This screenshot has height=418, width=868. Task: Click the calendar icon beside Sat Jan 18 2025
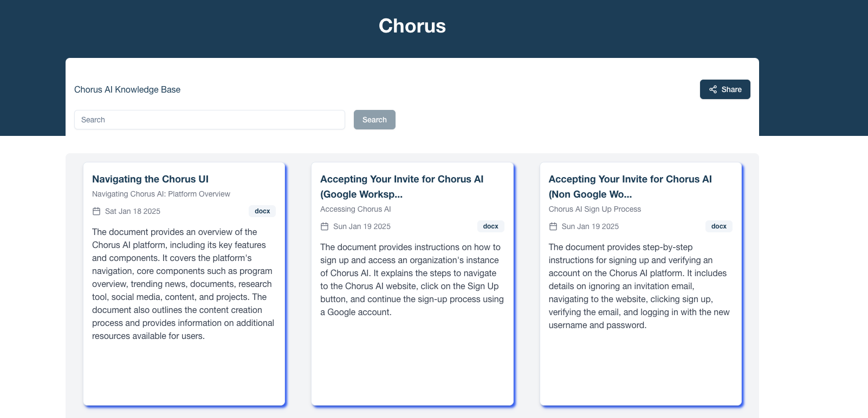pos(96,211)
